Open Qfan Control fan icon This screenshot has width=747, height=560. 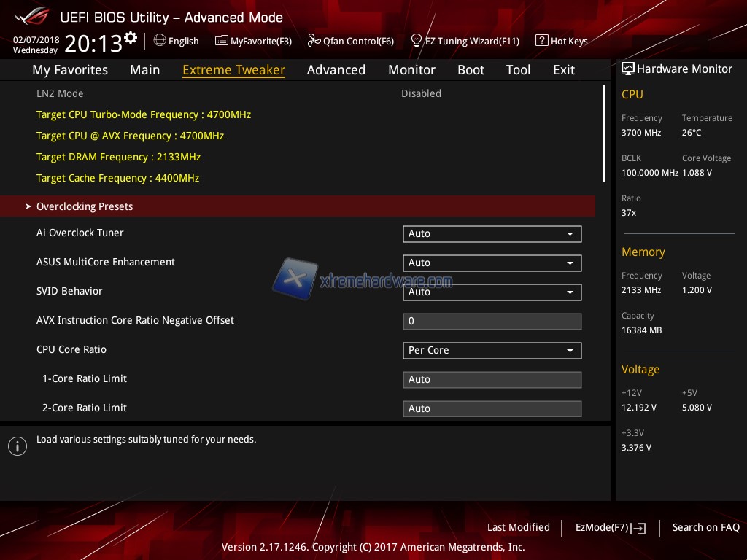(x=314, y=41)
